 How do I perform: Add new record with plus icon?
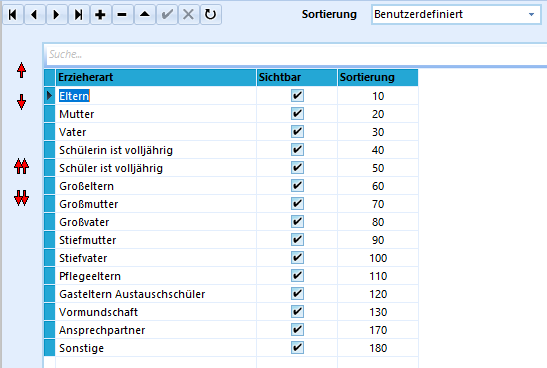tap(100, 15)
